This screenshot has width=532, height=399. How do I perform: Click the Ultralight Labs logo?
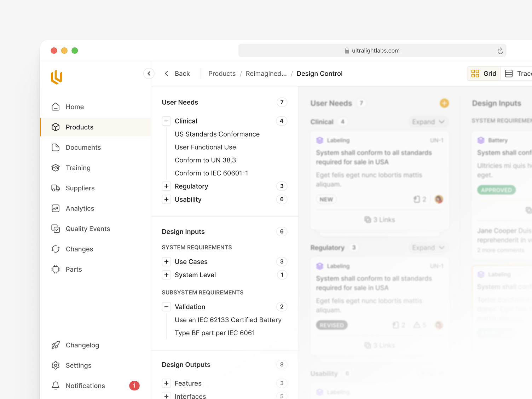pyautogui.click(x=57, y=77)
